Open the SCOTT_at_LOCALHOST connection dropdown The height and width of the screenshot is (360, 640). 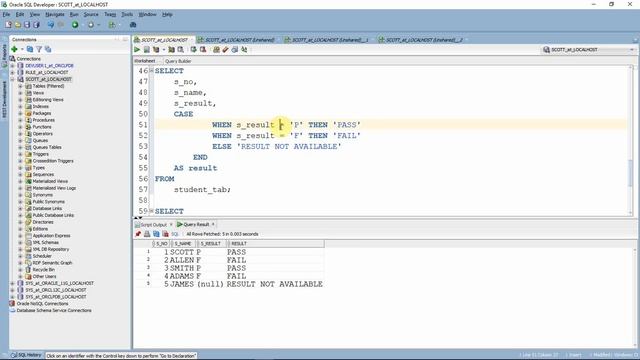coord(632,50)
